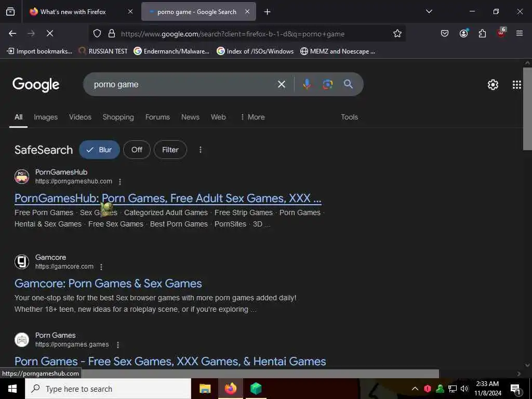
Task: Open Endermanch/Malware bookmark
Action: (171, 51)
